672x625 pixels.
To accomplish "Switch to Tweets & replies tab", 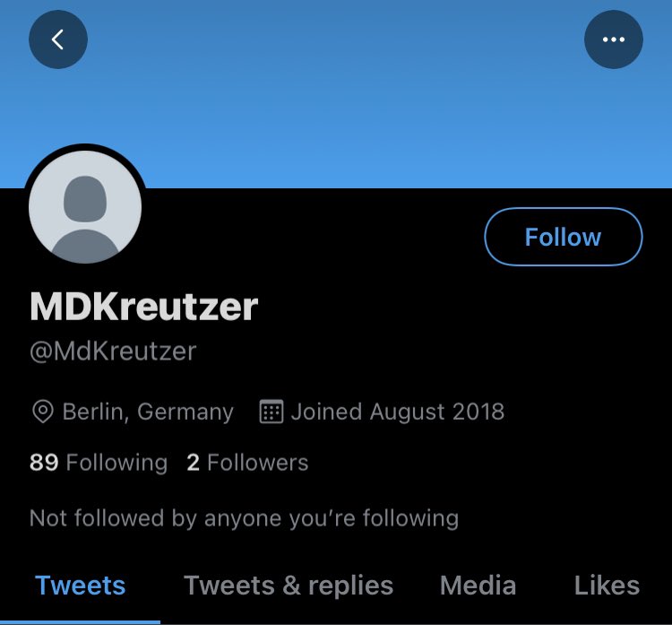I will pyautogui.click(x=289, y=586).
